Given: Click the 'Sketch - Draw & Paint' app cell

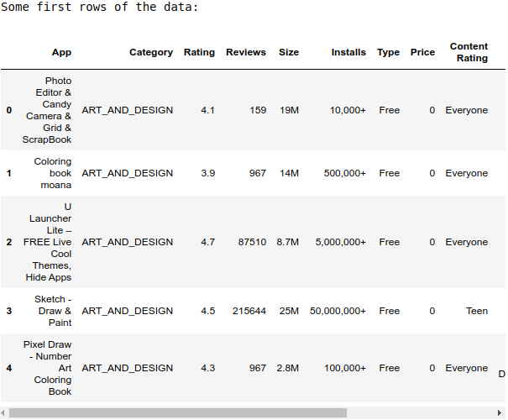Looking at the screenshot, I should click(53, 311).
